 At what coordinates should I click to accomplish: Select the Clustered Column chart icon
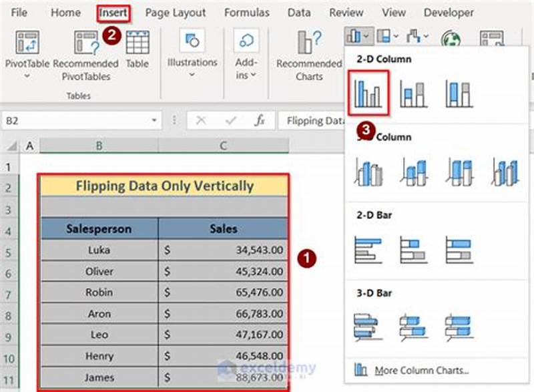pos(370,91)
